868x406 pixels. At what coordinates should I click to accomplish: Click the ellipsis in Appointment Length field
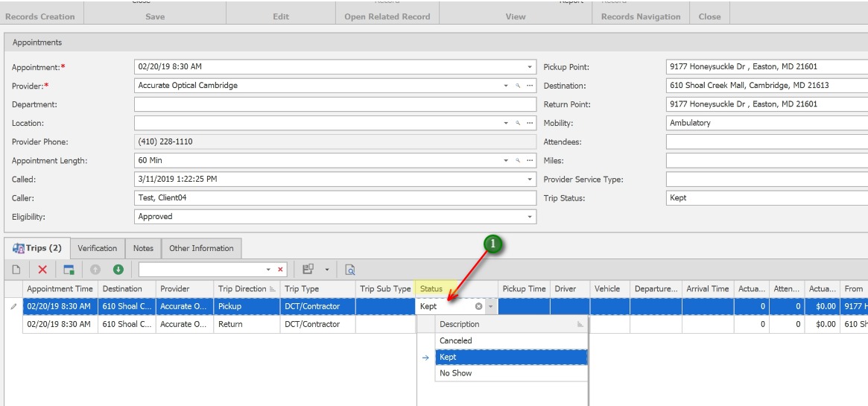coord(530,160)
